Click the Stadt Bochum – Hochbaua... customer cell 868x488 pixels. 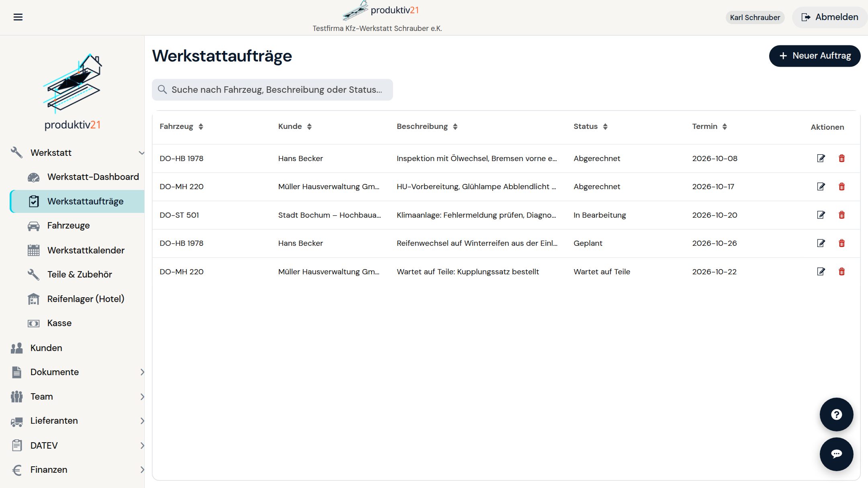pos(330,215)
